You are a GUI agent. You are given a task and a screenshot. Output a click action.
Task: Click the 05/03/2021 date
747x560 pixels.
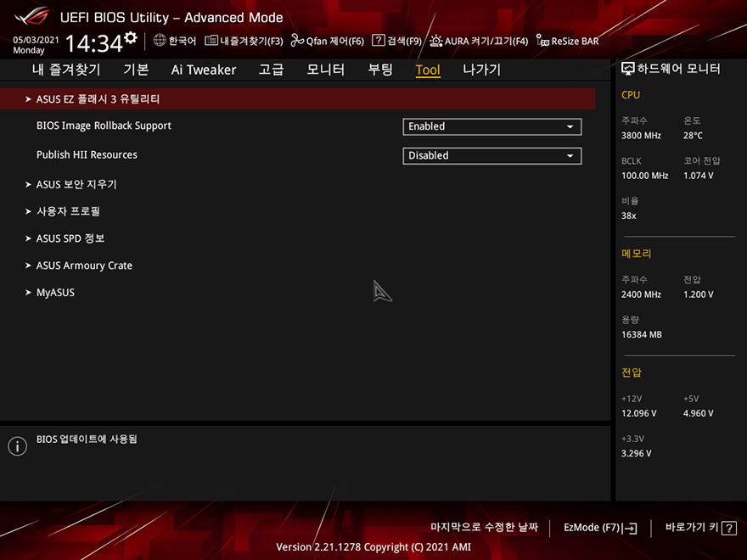[37, 40]
